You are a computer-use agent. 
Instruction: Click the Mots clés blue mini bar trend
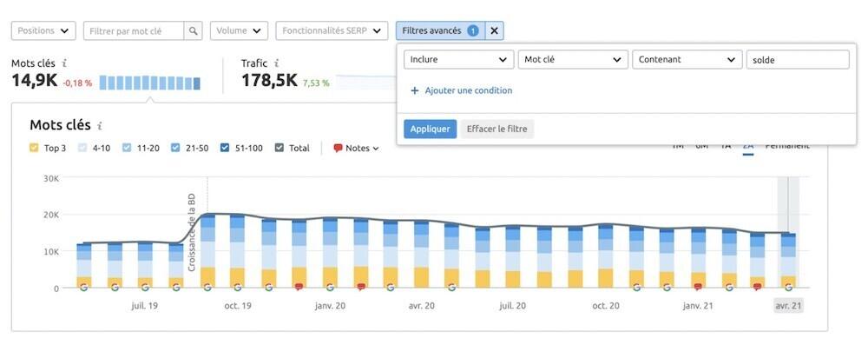point(150,83)
